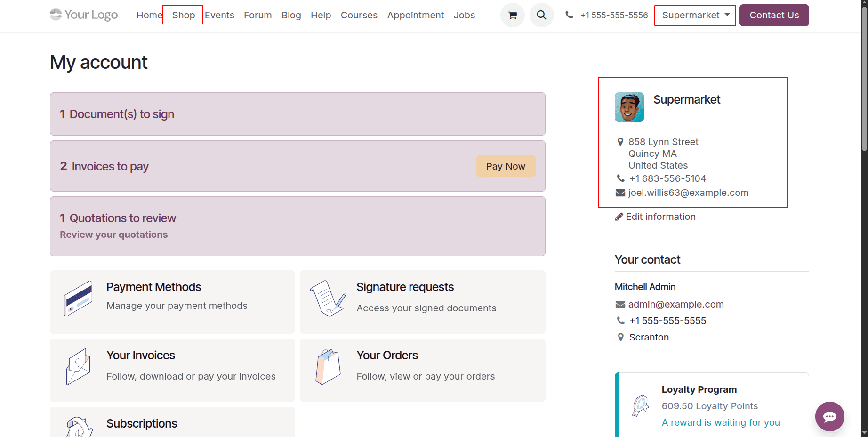This screenshot has width=868, height=437.
Task: Open the Shop menu item
Action: coord(183,15)
